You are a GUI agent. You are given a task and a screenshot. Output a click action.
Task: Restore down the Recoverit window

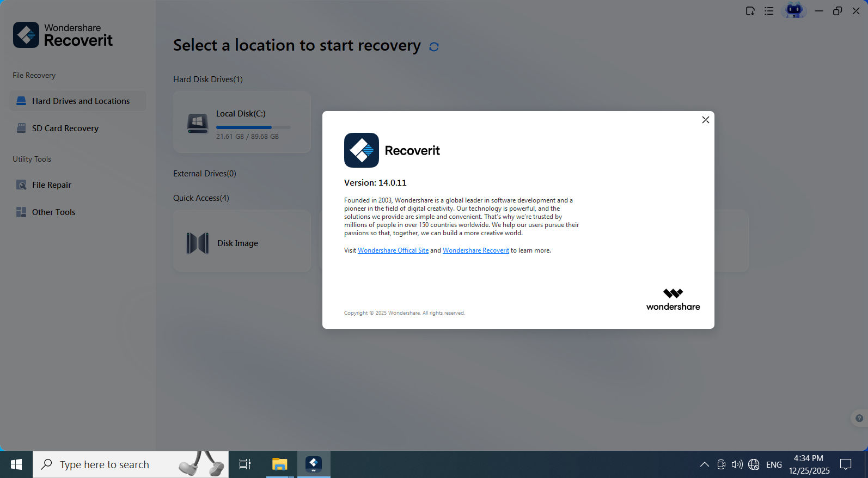(x=838, y=11)
